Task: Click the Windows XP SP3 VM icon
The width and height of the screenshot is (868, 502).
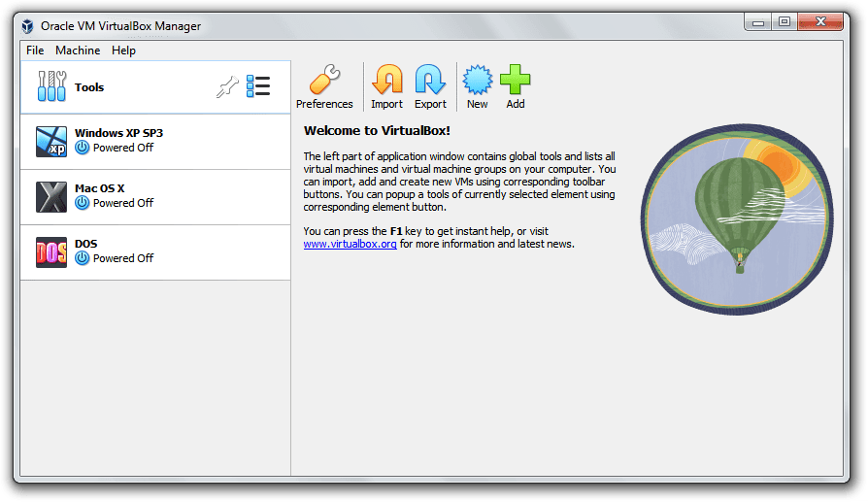Action: 51,142
